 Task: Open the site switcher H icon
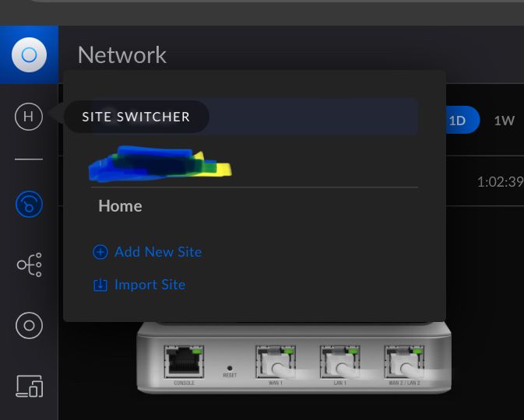click(x=29, y=117)
